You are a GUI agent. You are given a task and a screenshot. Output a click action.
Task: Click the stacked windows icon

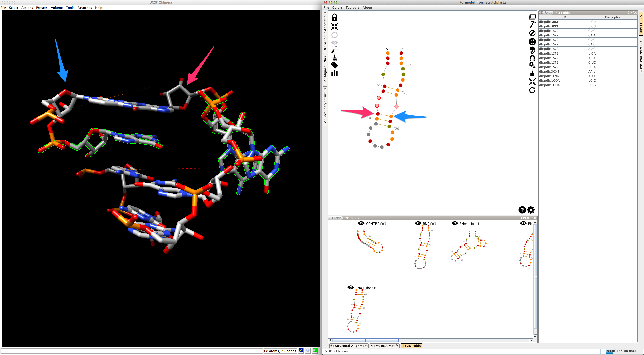532,17
